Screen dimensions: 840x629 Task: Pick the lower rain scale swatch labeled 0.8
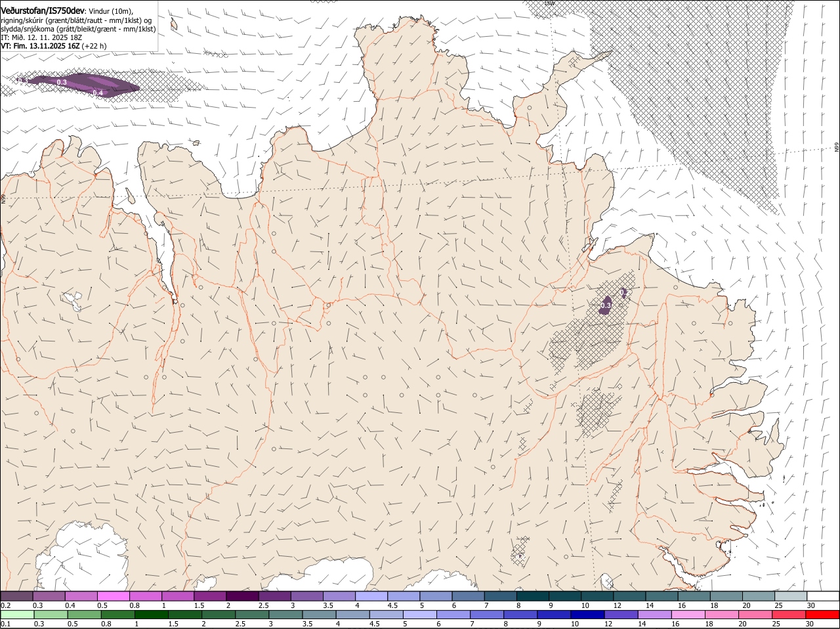[x=117, y=615]
